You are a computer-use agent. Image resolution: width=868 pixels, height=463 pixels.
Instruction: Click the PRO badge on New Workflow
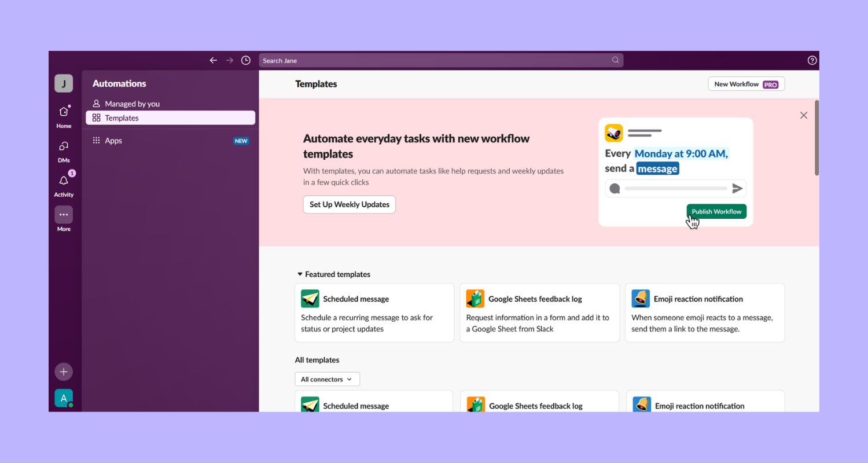tap(770, 84)
